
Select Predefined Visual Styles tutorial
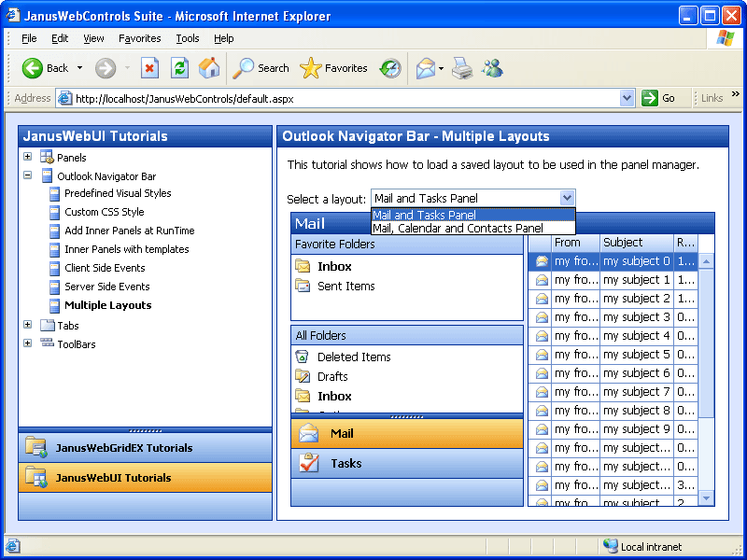(x=118, y=193)
